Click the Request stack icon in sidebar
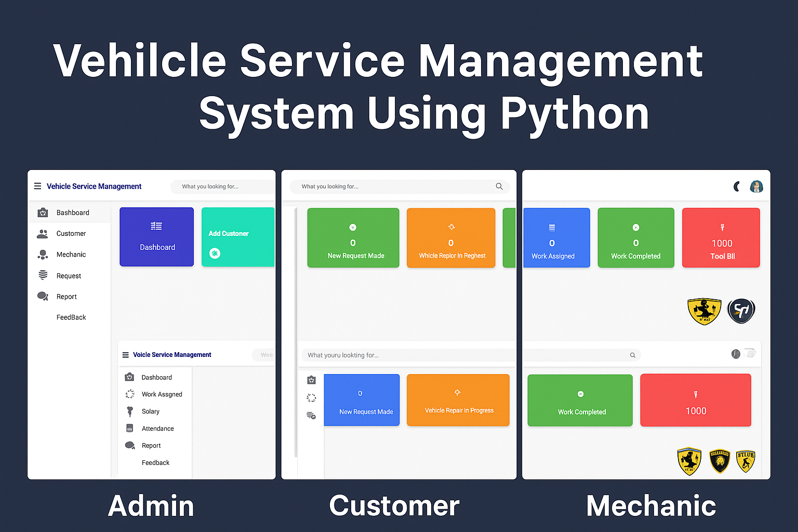The width and height of the screenshot is (798, 532). point(43,275)
